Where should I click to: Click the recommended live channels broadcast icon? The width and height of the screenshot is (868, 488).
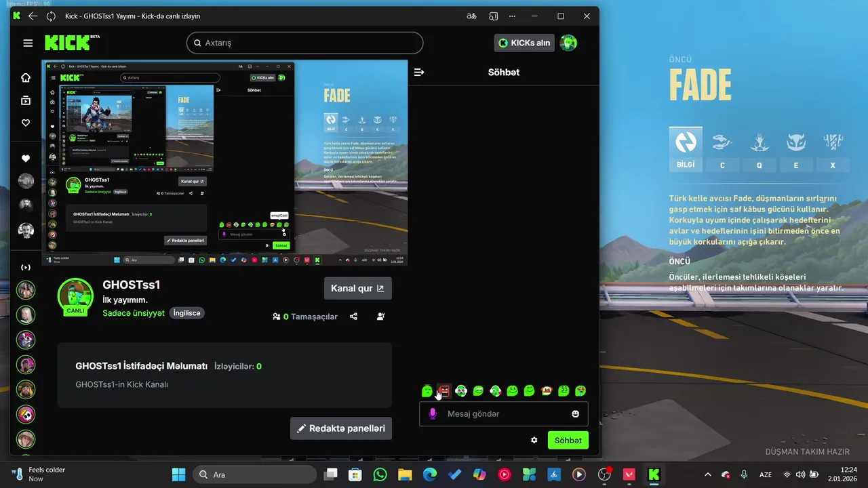[26, 267]
